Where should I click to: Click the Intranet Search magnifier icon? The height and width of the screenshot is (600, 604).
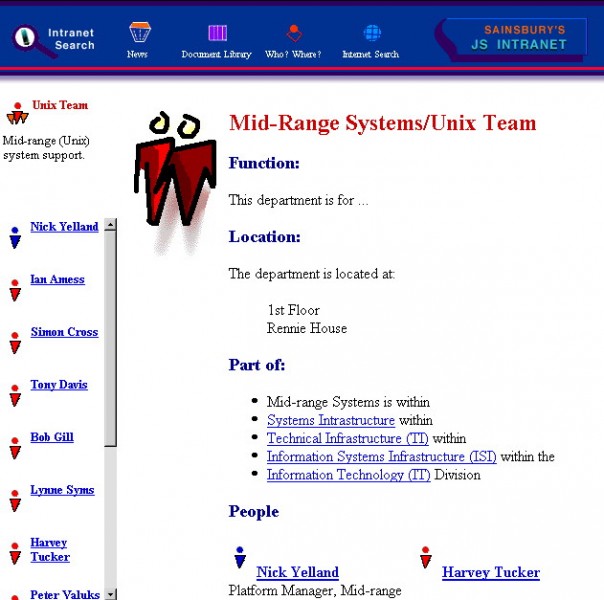pos(25,39)
